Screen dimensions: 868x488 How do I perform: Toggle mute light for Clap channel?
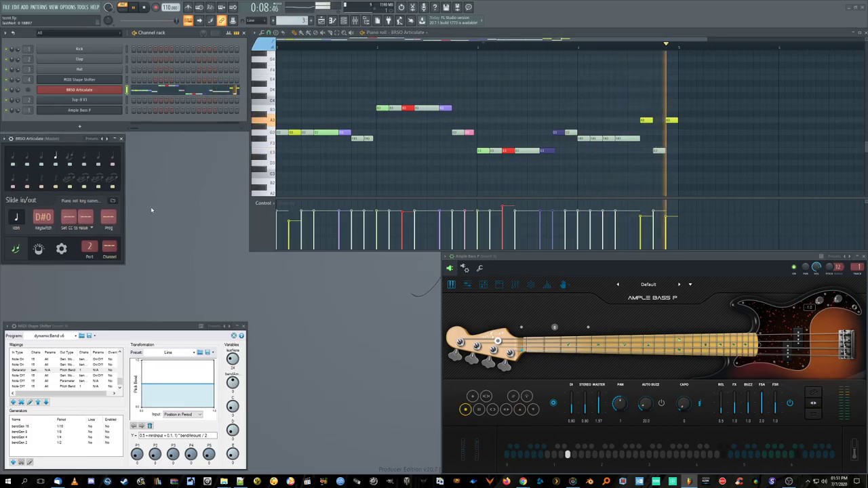click(6, 59)
